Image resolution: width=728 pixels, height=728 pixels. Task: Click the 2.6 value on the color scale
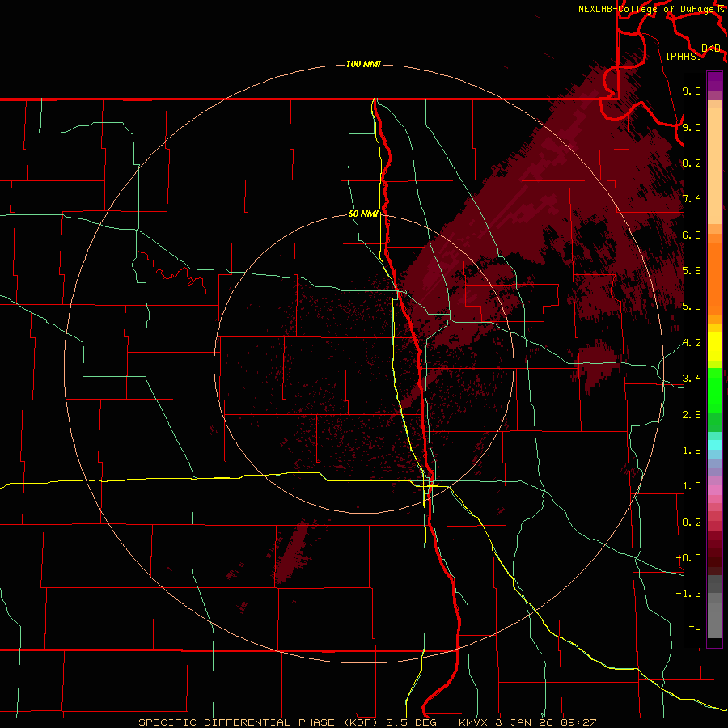click(692, 415)
